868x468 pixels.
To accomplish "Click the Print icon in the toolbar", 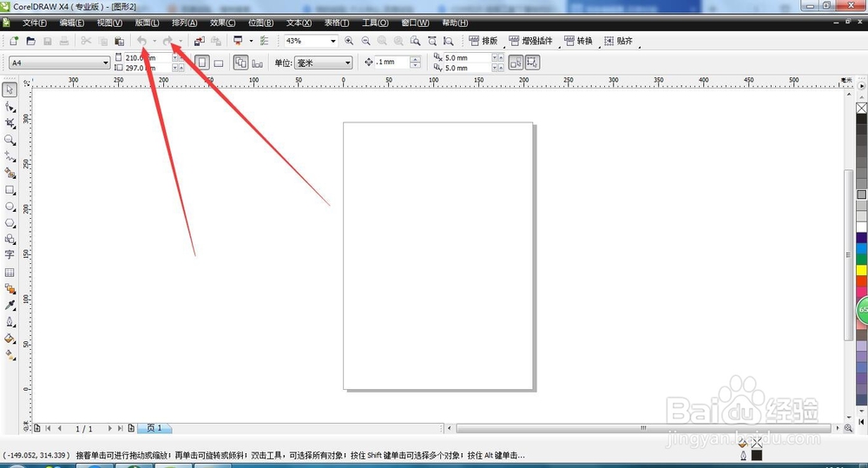I will click(64, 41).
